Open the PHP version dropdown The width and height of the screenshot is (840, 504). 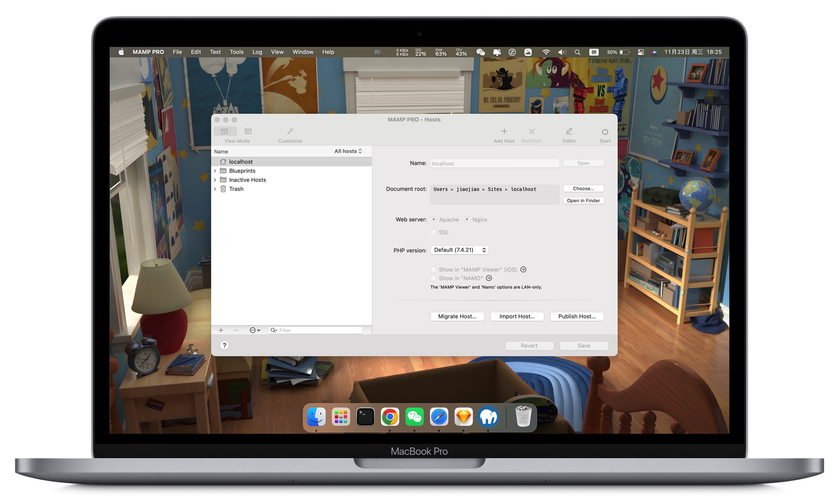459,250
